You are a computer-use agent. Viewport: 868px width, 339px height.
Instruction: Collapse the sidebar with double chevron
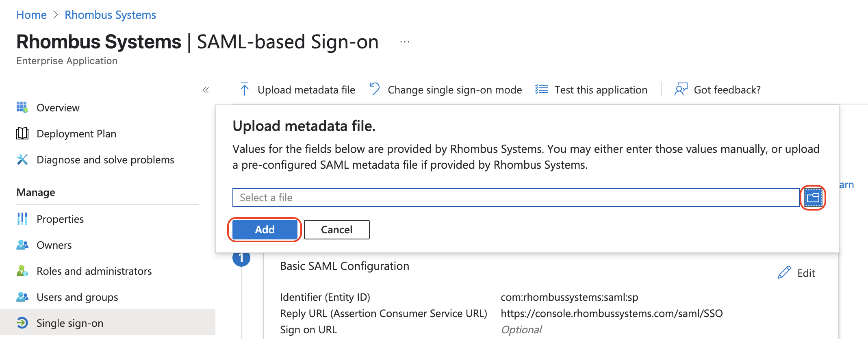pos(206,90)
